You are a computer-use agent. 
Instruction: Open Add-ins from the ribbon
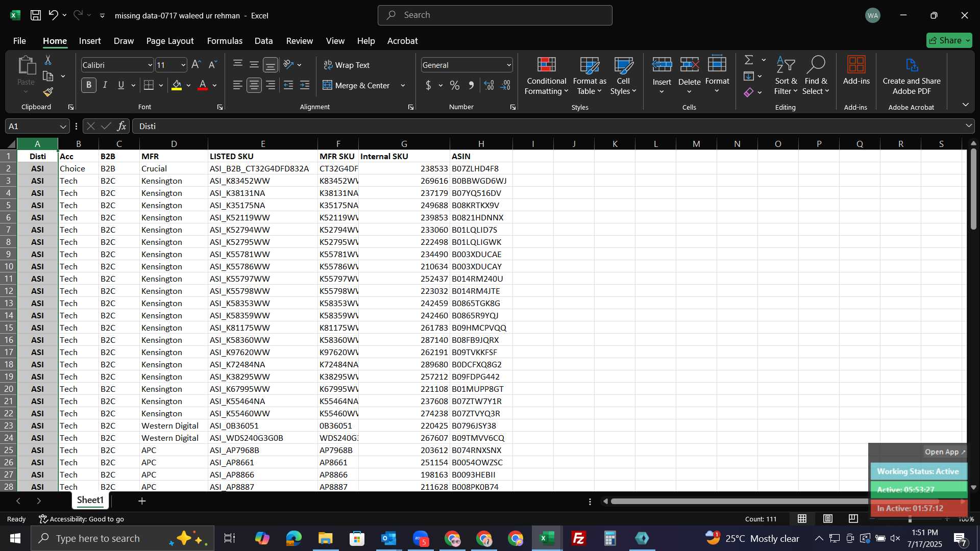click(x=856, y=71)
